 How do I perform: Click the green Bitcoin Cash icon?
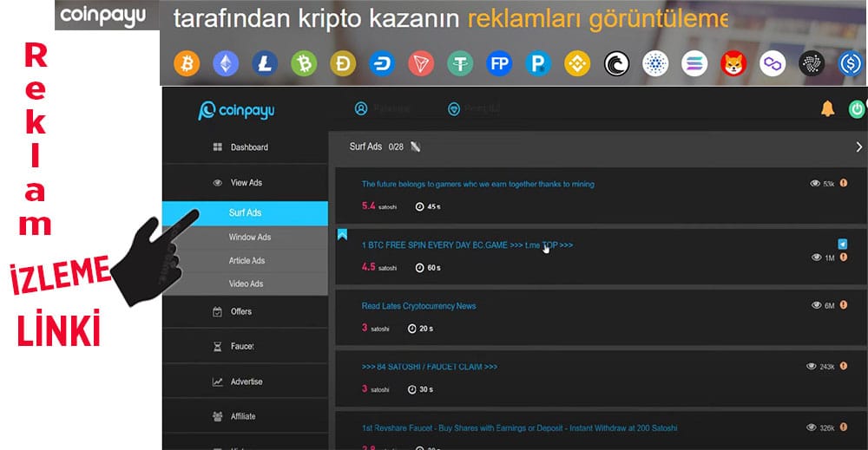click(x=304, y=64)
